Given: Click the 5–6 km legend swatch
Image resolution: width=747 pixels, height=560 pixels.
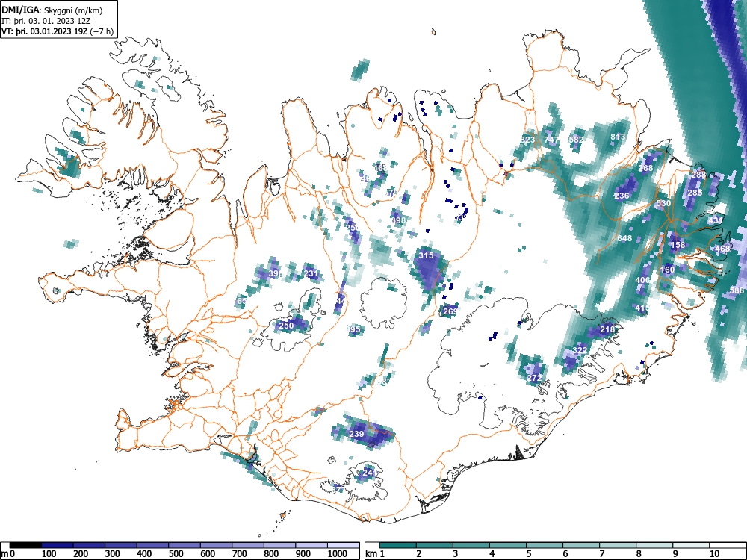Looking at the screenshot, I should coord(545,545).
